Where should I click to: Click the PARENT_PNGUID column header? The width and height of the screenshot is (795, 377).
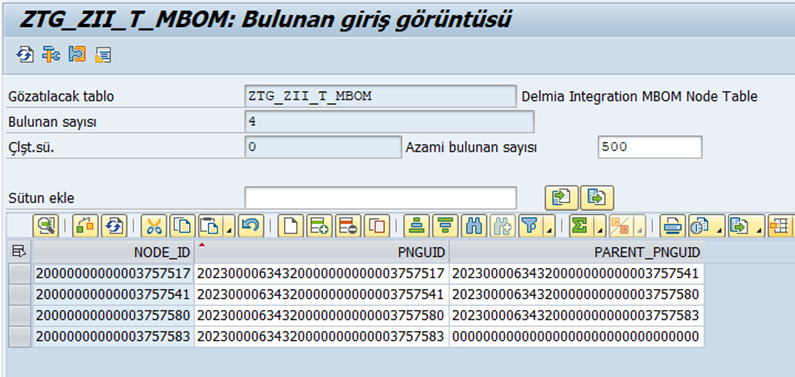click(x=576, y=252)
